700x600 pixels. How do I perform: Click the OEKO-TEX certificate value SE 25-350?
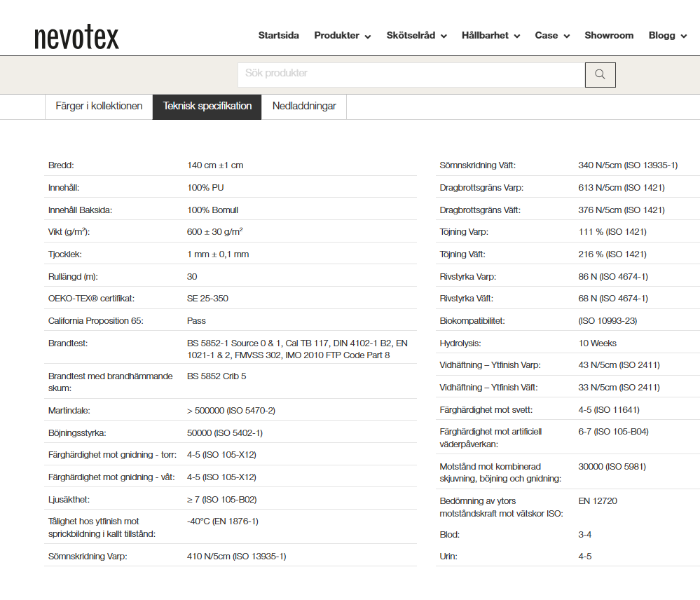207,299
